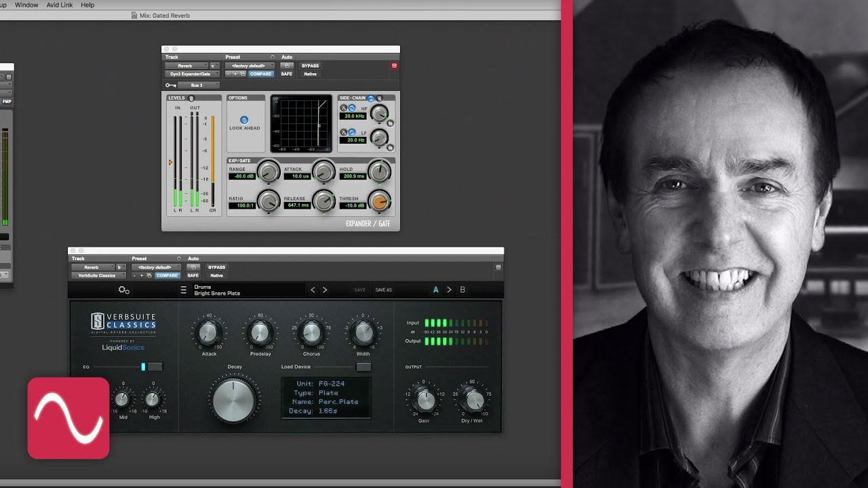Viewport: 868px width, 488px height.
Task: Open the Help menu
Action: point(87,5)
